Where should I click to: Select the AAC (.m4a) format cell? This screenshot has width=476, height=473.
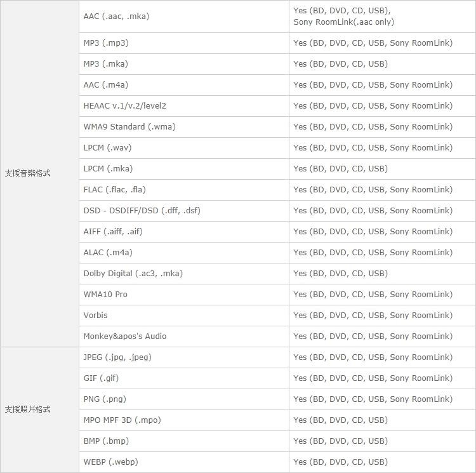point(184,85)
